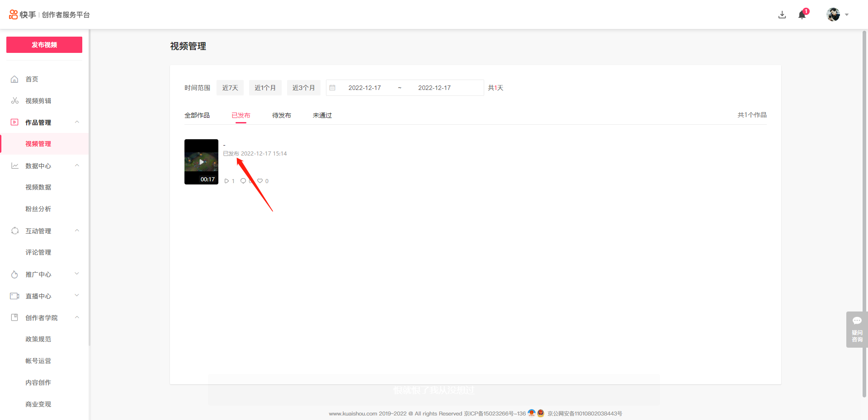The image size is (868, 420).
Task: Click the Kuaishou logo
Action: point(23,15)
